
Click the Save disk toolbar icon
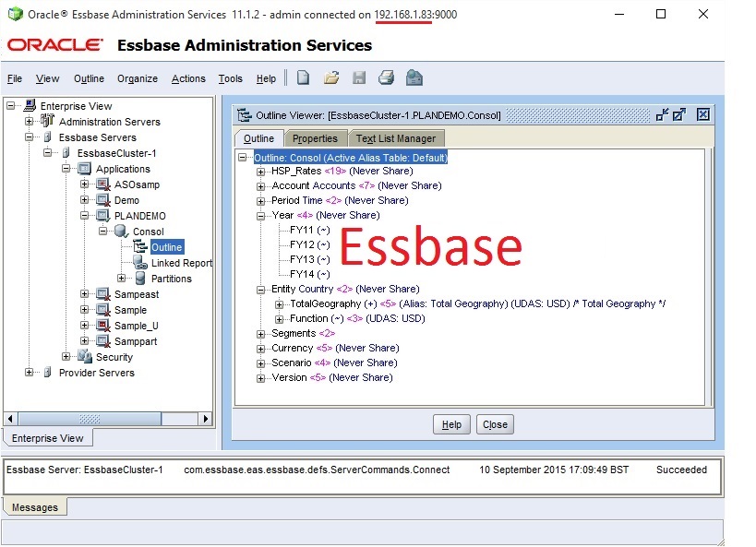pyautogui.click(x=359, y=78)
